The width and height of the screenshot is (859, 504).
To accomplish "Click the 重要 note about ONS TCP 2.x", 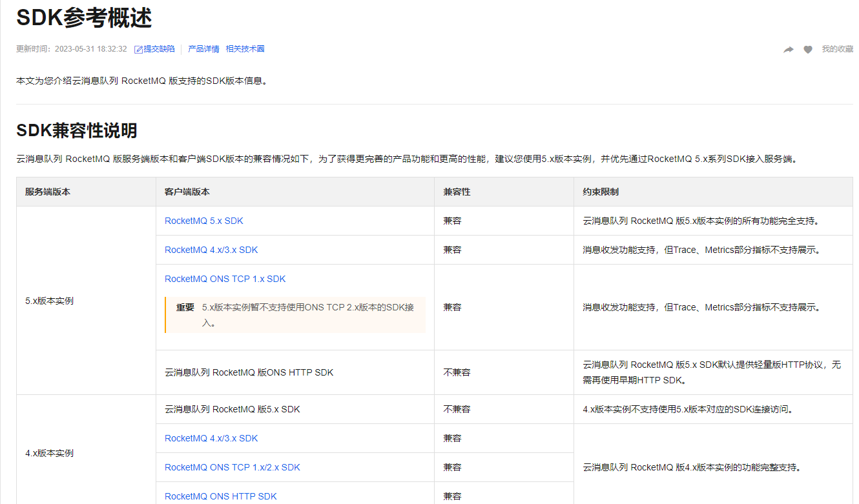I will click(295, 315).
